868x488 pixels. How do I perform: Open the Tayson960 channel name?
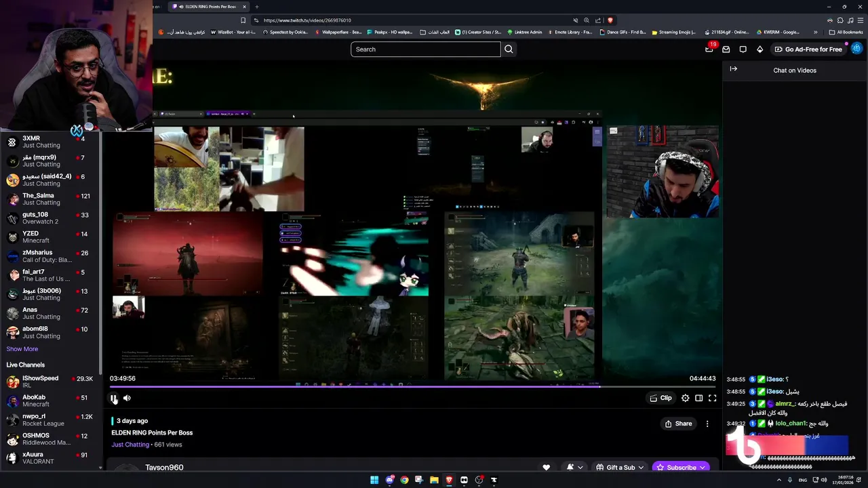point(164,468)
